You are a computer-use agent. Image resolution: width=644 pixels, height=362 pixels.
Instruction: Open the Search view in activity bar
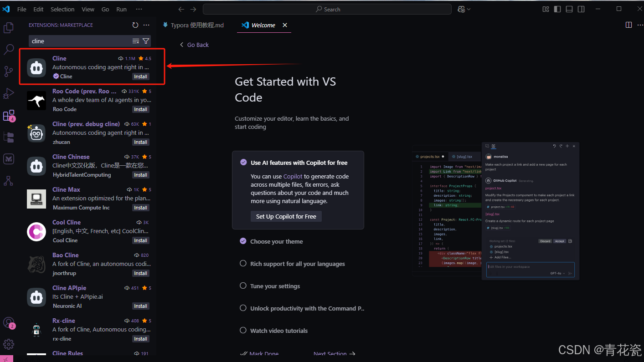pos(8,50)
